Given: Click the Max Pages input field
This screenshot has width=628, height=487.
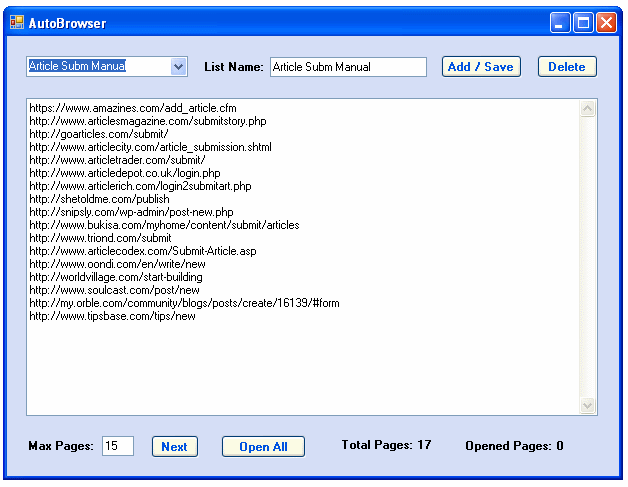Looking at the screenshot, I should [118, 446].
